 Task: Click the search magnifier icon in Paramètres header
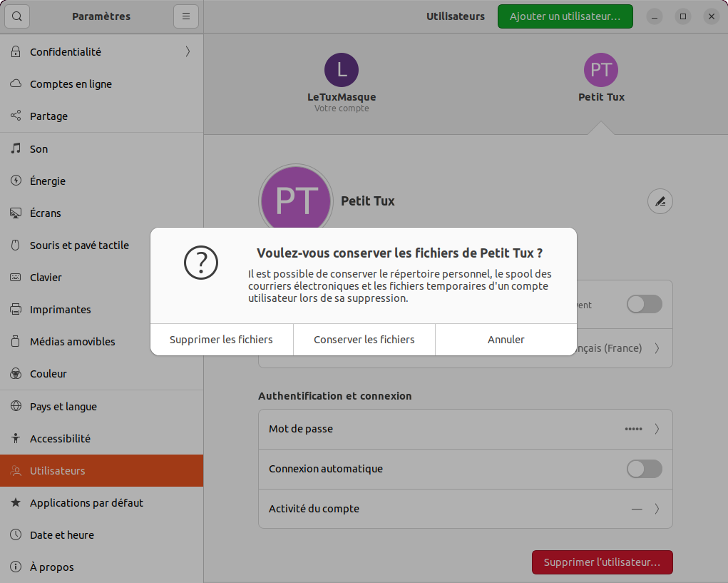click(17, 16)
